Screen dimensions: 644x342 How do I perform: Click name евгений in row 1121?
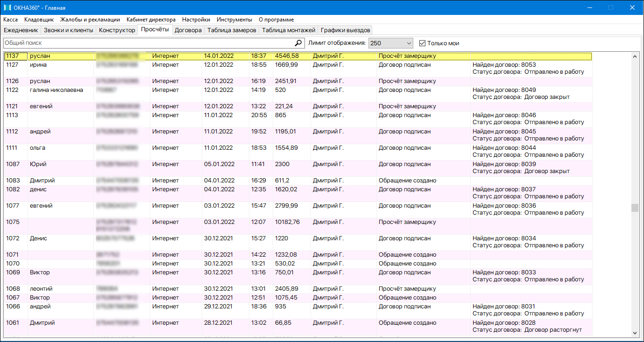(41, 106)
